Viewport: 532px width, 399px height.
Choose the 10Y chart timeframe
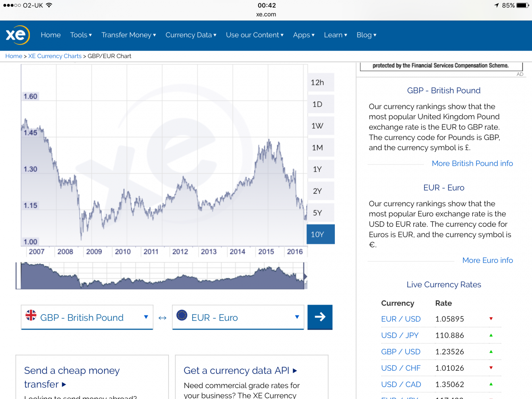[x=321, y=234]
